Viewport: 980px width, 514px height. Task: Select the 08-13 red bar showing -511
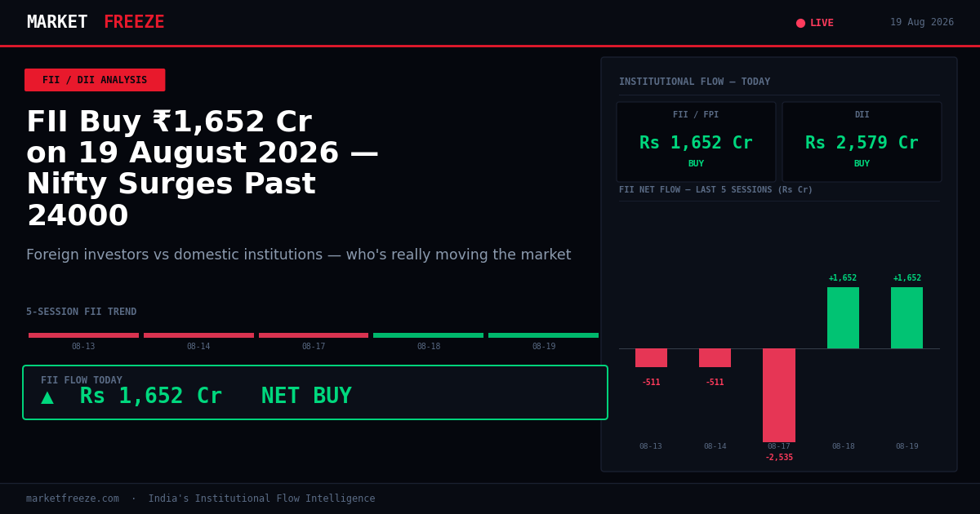pyautogui.click(x=651, y=357)
